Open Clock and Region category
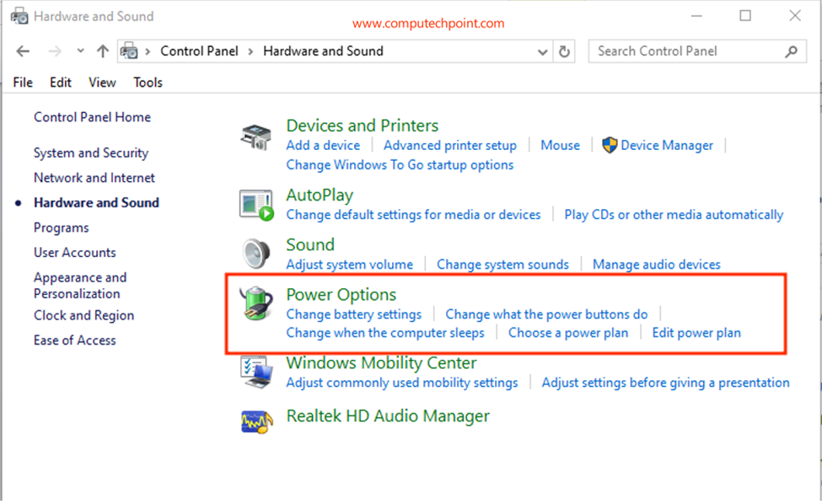The width and height of the screenshot is (822, 504). 83,315
